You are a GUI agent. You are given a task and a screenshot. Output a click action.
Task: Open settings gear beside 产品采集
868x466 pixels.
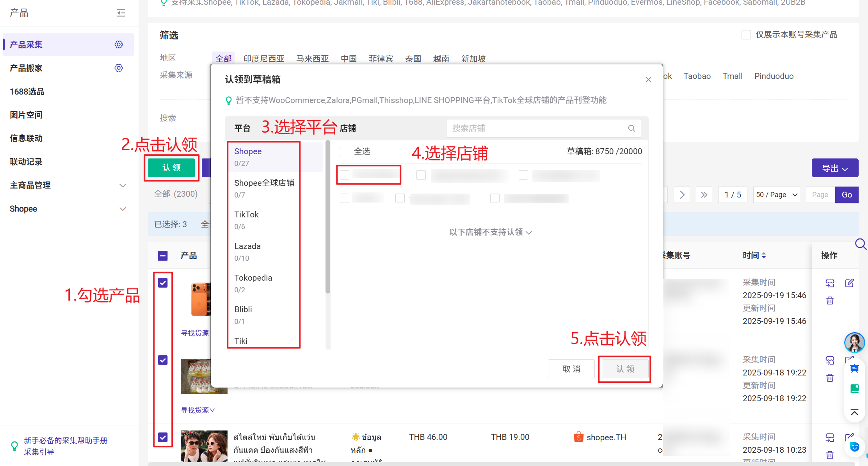[119, 44]
